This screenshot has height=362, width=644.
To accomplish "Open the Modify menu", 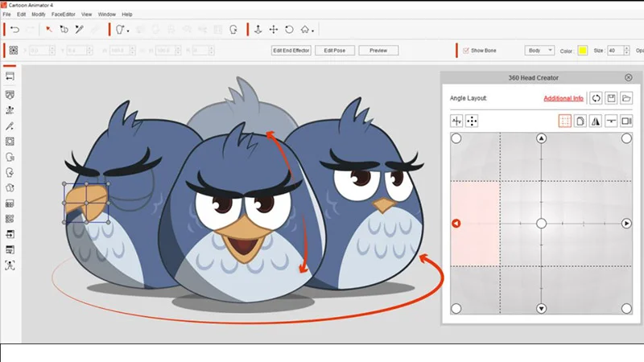I will click(x=39, y=14).
